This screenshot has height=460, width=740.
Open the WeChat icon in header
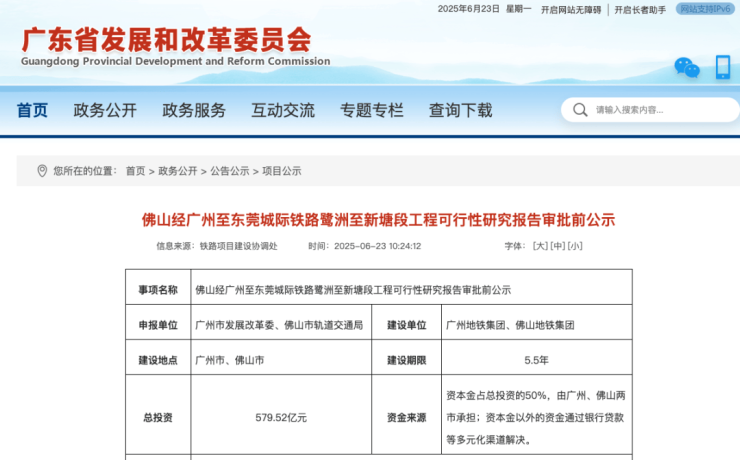pos(687,67)
